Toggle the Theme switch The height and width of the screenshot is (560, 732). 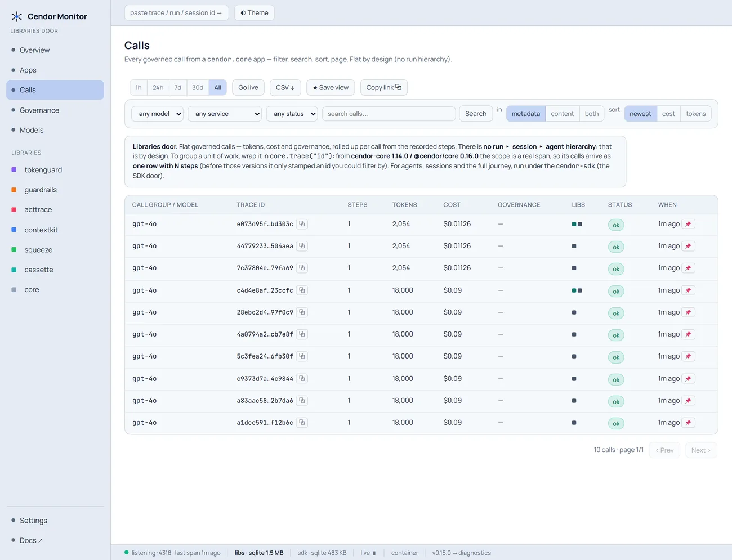click(x=255, y=13)
